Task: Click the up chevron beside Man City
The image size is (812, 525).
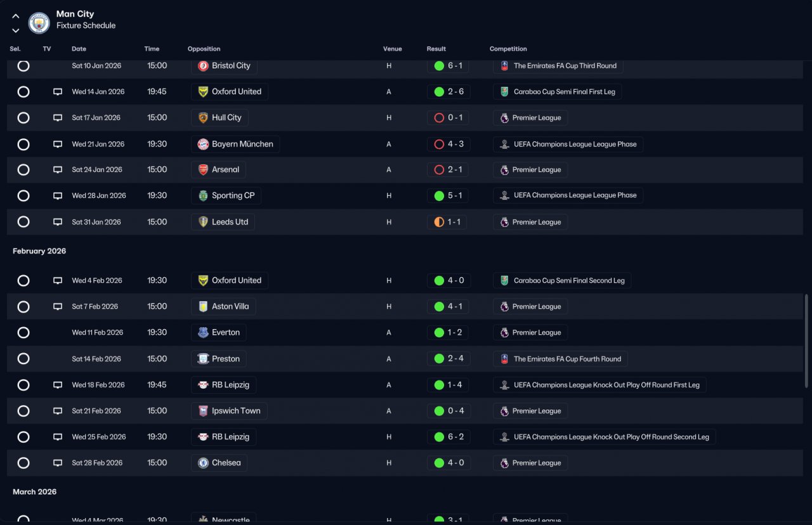Action: 16,16
